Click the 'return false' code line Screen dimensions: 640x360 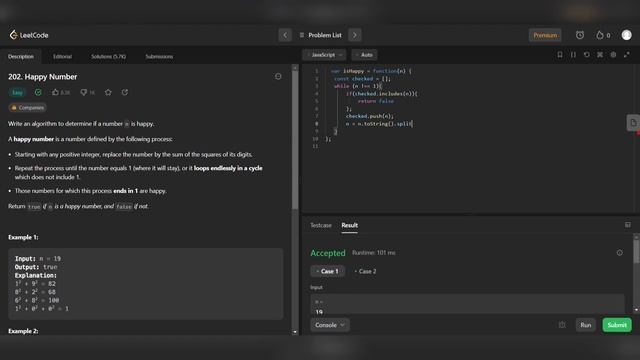tap(376, 101)
